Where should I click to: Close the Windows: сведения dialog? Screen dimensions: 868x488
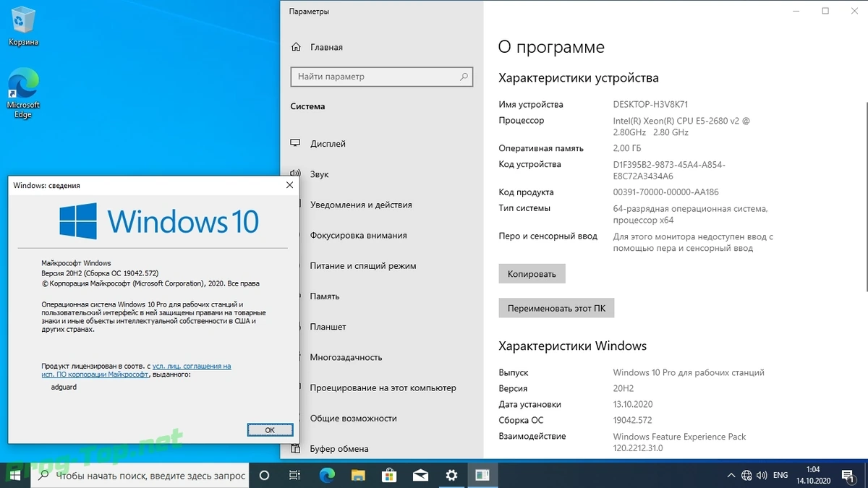pyautogui.click(x=289, y=185)
